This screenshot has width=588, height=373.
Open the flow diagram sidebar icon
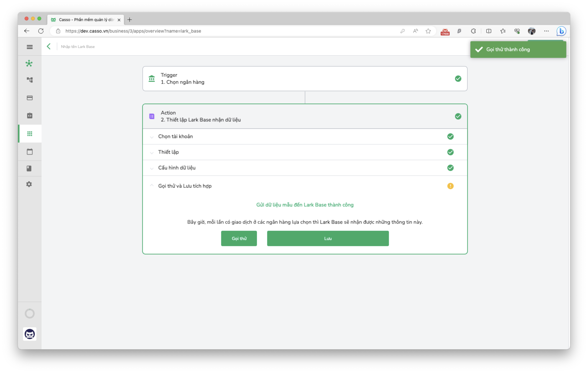coord(30,80)
